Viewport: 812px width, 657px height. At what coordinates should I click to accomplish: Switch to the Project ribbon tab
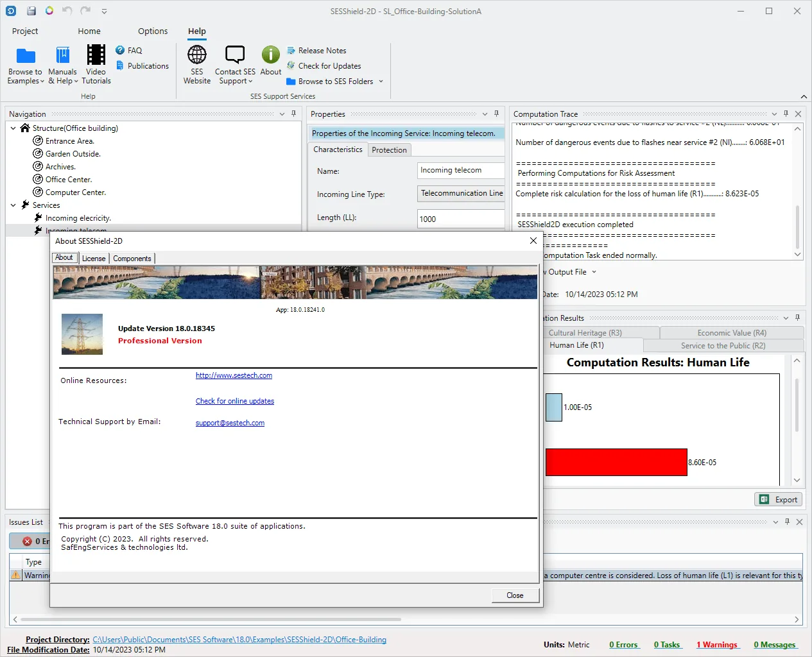coord(25,31)
